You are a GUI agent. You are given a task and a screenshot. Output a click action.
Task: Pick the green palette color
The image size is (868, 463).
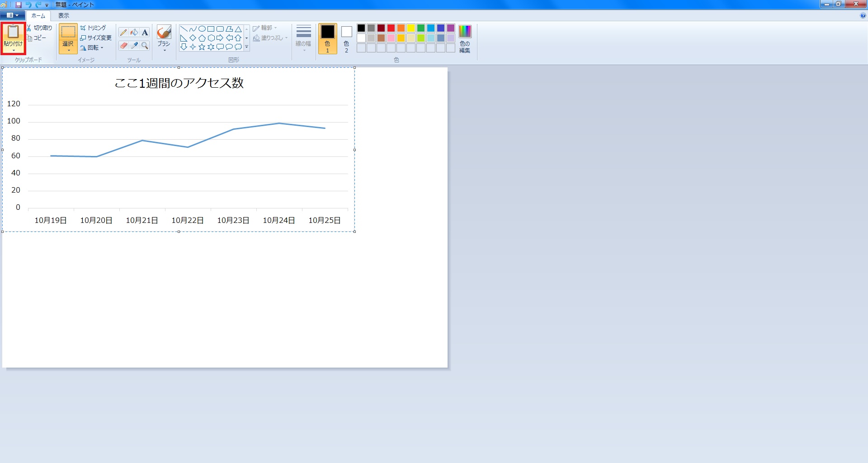[421, 28]
